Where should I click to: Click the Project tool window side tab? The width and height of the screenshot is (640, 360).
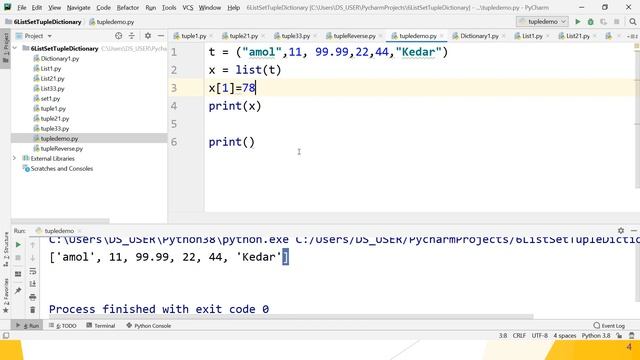(6, 47)
